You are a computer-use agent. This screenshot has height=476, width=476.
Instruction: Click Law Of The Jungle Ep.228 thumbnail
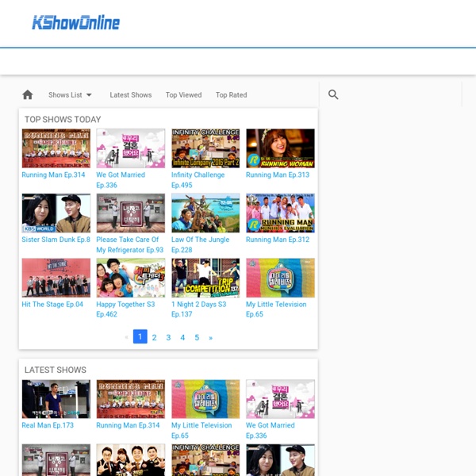pos(205,213)
